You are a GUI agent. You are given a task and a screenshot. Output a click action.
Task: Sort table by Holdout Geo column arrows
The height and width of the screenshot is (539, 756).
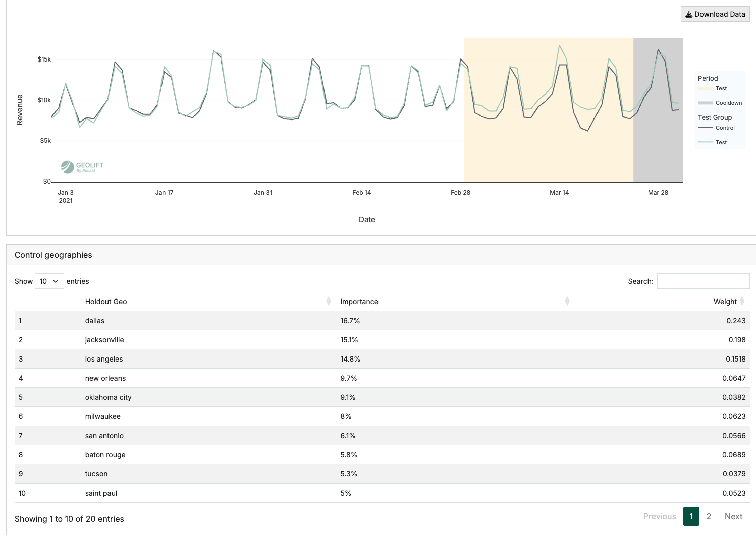(328, 302)
